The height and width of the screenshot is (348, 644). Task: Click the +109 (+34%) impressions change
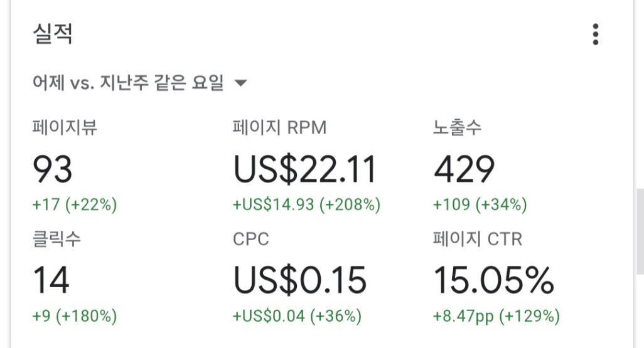pos(480,204)
